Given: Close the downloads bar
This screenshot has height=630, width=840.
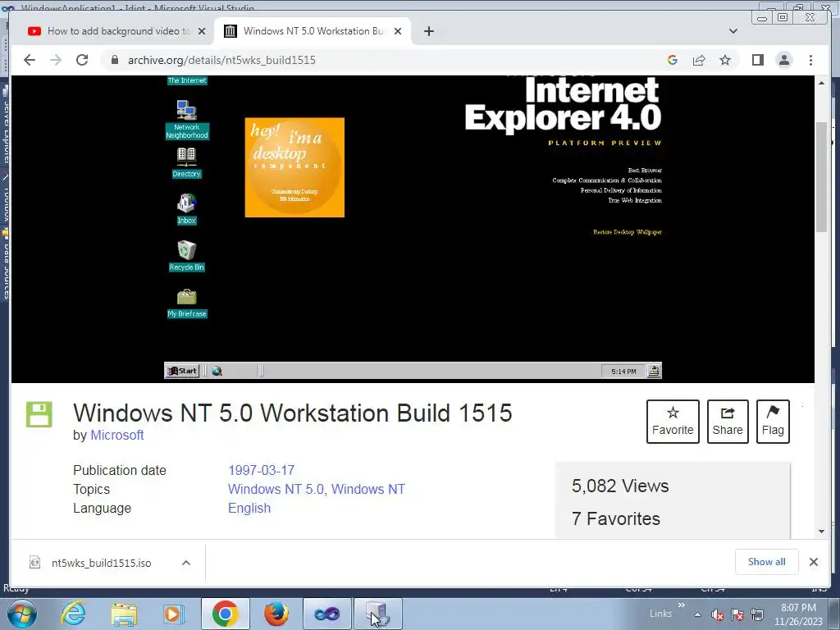Looking at the screenshot, I should [x=813, y=562].
